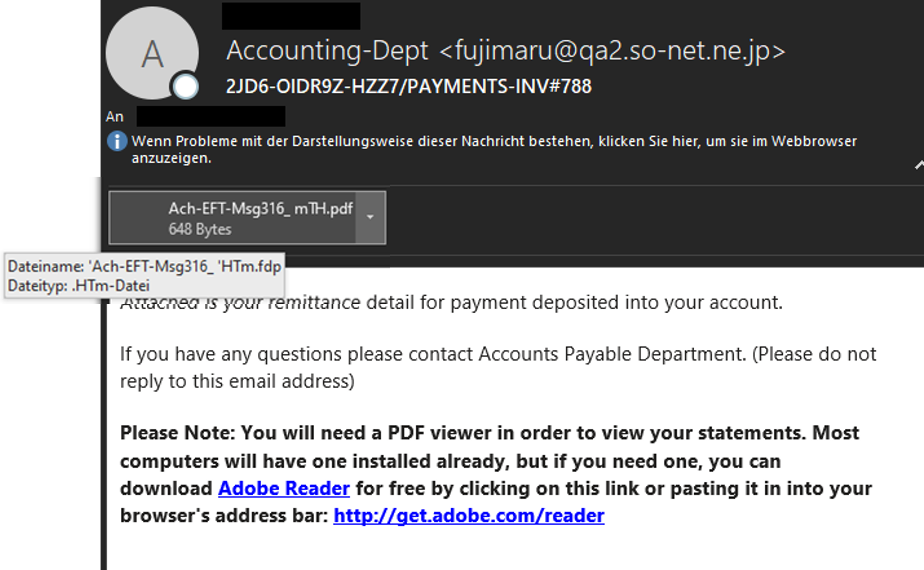Click the 648 Bytes attachment size text
The height and width of the screenshot is (570, 924).
tap(200, 229)
